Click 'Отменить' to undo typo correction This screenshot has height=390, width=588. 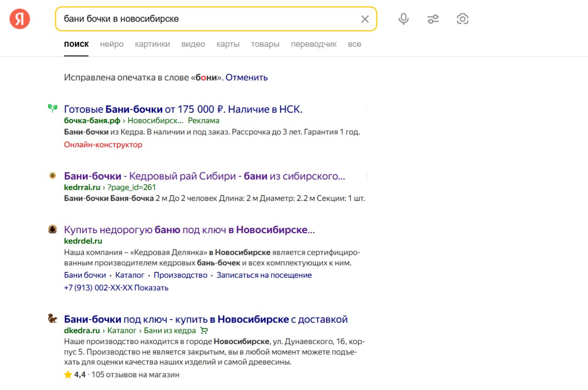(x=247, y=77)
